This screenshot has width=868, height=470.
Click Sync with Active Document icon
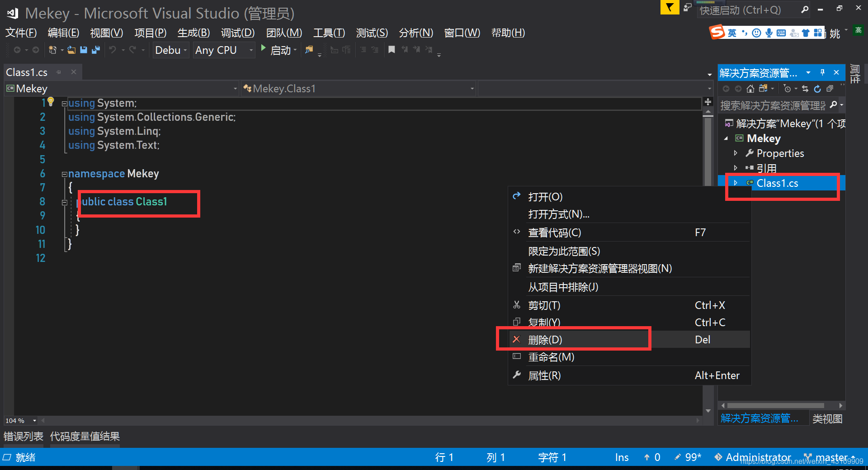(x=805, y=89)
